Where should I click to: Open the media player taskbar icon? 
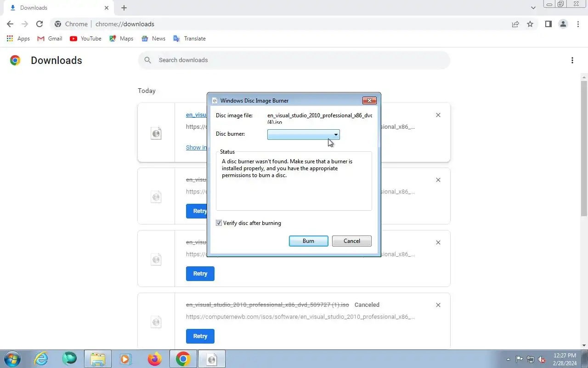click(126, 359)
